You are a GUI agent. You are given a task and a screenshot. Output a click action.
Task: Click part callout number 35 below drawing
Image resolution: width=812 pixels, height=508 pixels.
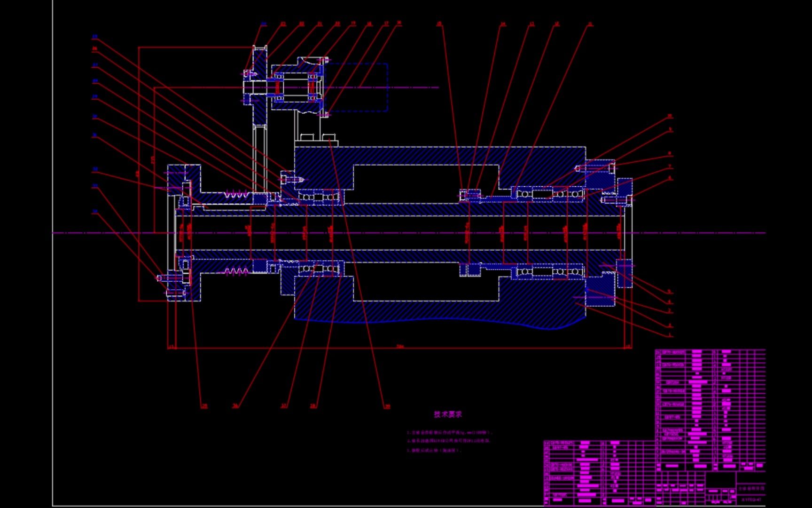pos(204,406)
